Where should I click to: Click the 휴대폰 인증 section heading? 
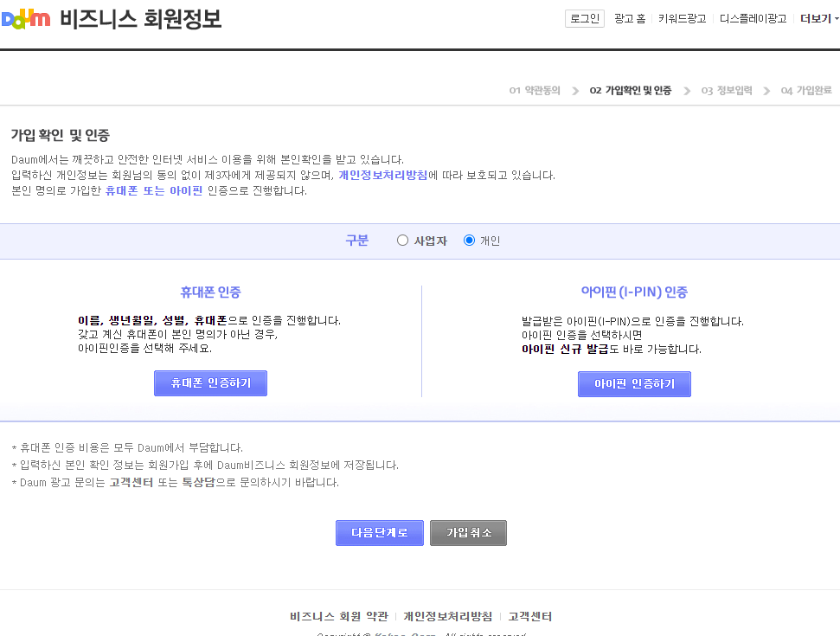click(x=210, y=292)
